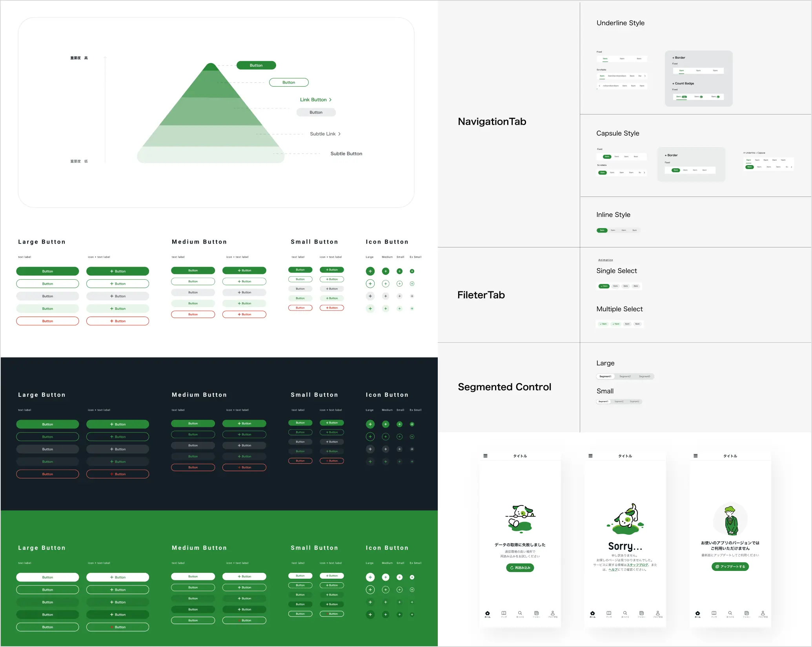
Task: Click chevron beside Link Button in pyramid diagram
Action: click(x=330, y=100)
